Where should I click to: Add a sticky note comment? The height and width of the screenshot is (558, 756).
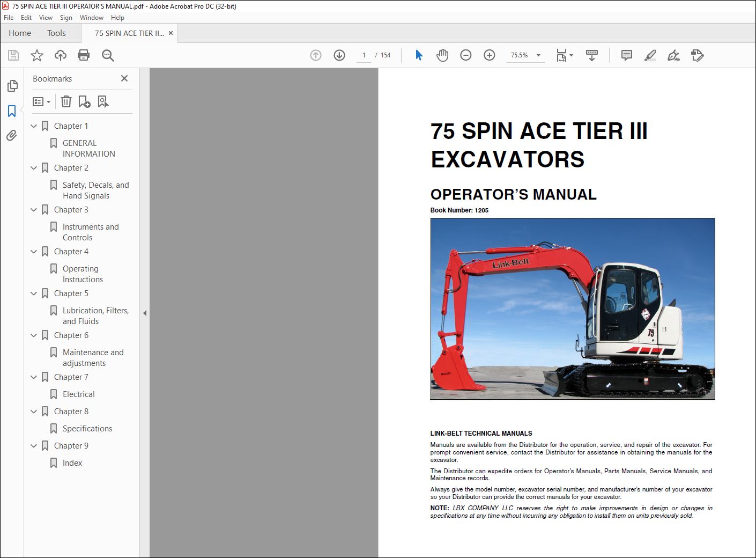(x=626, y=55)
